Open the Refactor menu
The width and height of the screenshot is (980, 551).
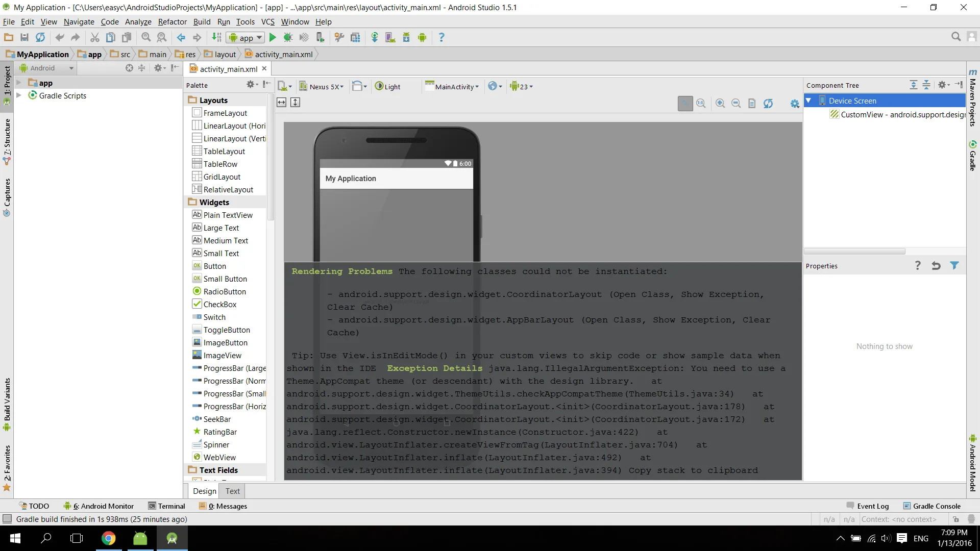[x=172, y=22]
